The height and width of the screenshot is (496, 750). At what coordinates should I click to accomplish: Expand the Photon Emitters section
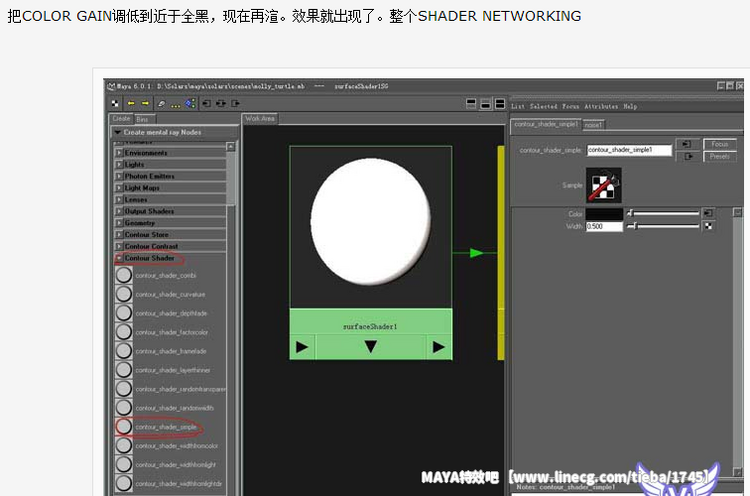click(x=120, y=176)
